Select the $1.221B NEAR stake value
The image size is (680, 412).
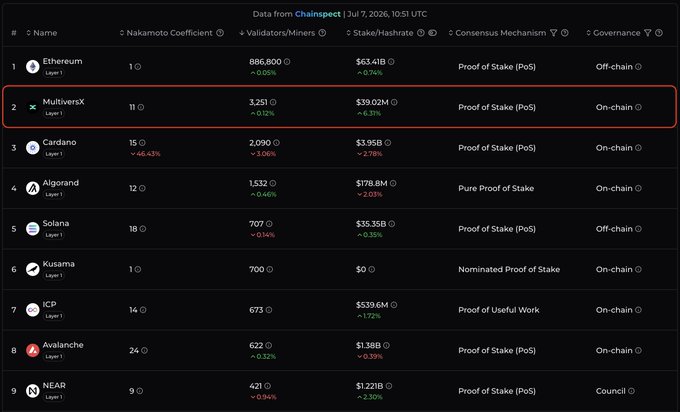pyautogui.click(x=370, y=386)
